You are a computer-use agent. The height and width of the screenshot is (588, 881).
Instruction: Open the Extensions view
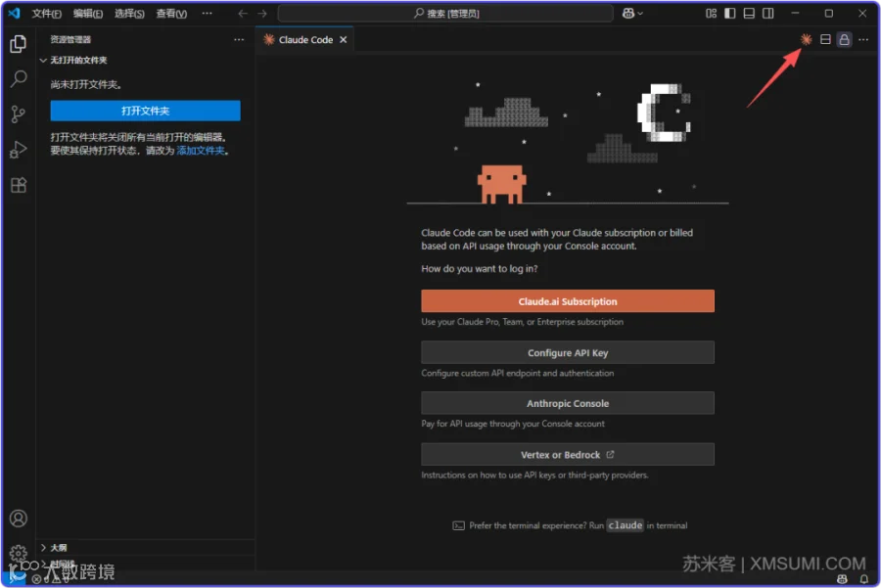coord(18,185)
